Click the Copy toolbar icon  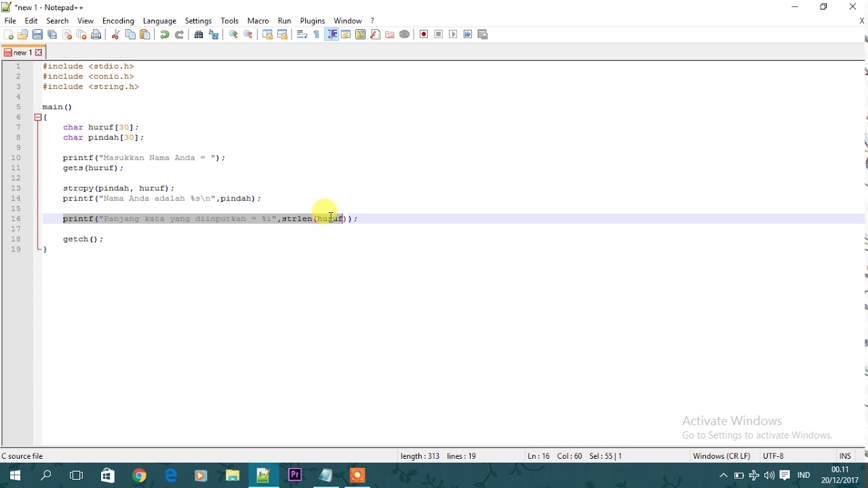pyautogui.click(x=130, y=35)
